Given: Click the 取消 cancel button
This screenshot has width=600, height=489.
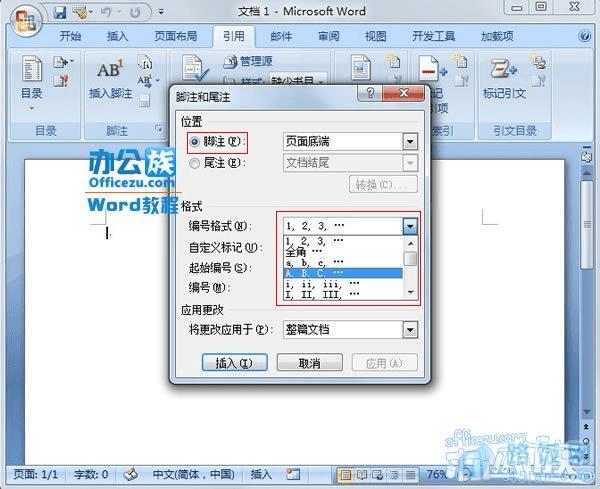Looking at the screenshot, I should pos(310,362).
